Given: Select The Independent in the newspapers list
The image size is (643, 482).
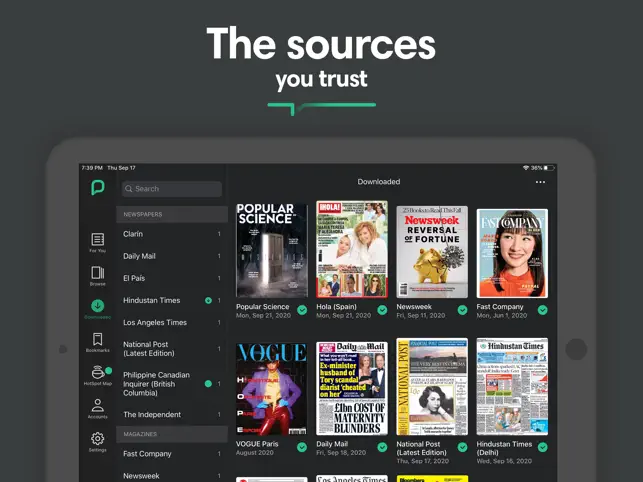Looking at the screenshot, I should click(x=172, y=414).
